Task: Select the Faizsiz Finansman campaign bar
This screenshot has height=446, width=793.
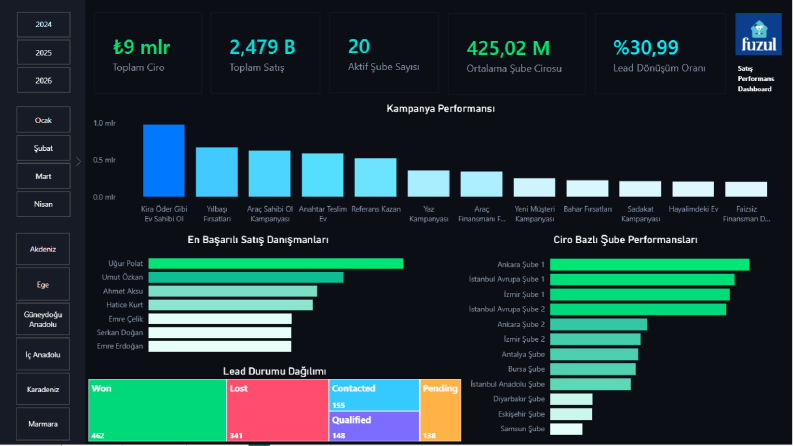Action: 746,189
